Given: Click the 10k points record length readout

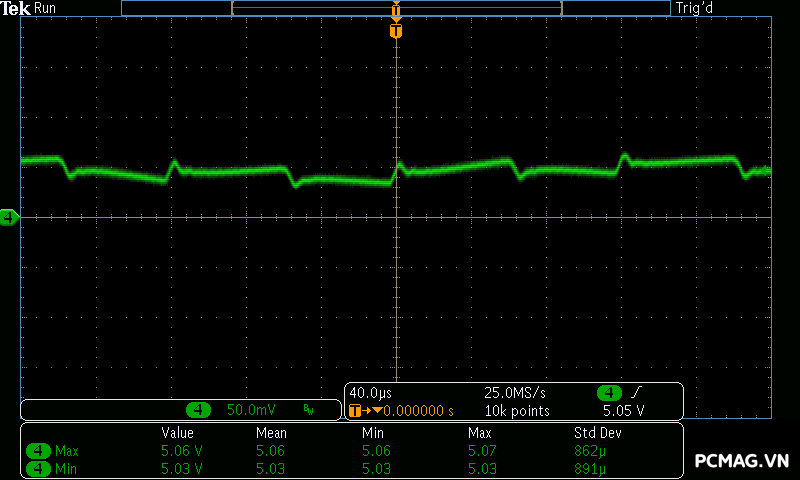Looking at the screenshot, I should [x=517, y=410].
